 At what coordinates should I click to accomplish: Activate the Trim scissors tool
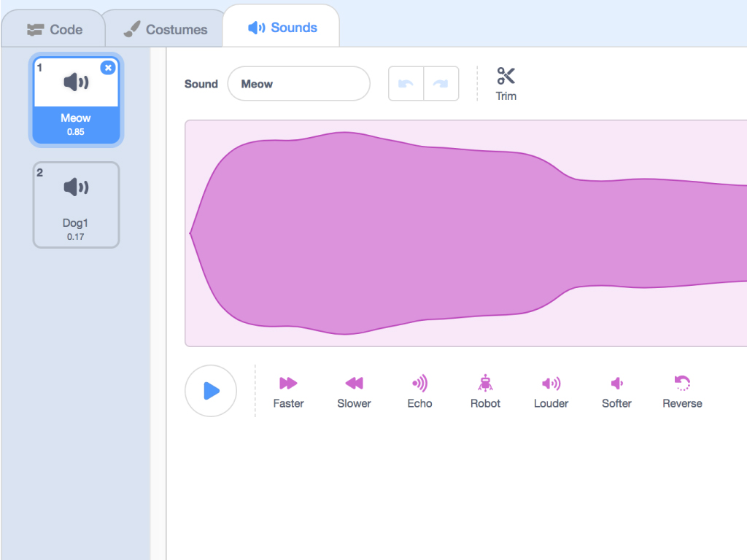pos(506,84)
